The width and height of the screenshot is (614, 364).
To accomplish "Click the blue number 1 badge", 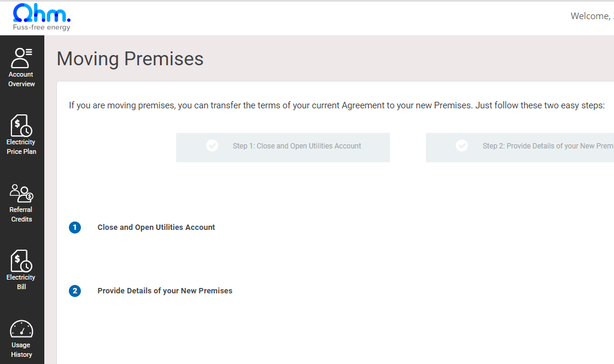I will tap(75, 227).
